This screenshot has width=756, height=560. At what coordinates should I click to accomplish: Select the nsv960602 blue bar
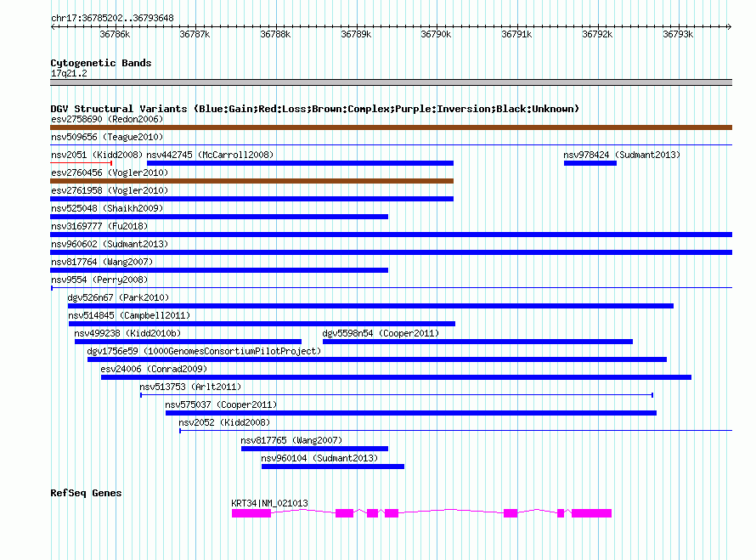click(391, 252)
